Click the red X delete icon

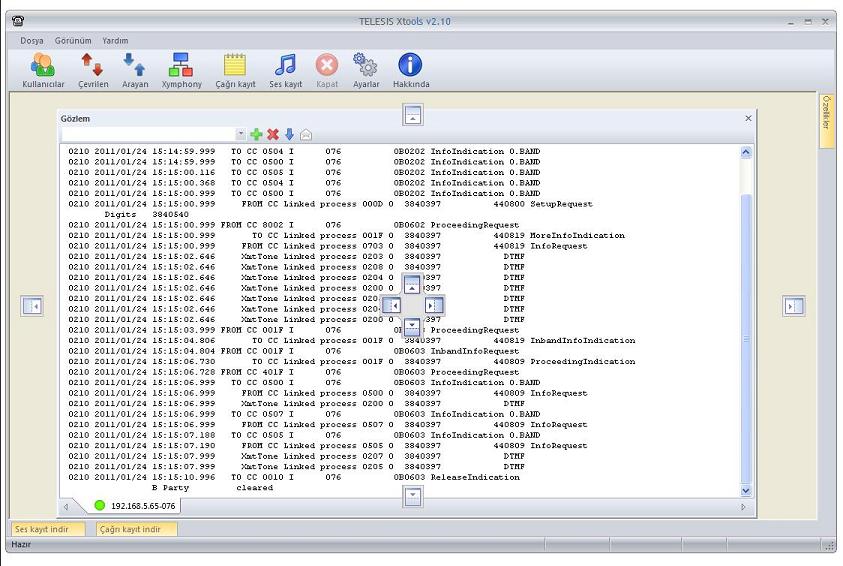click(272, 133)
